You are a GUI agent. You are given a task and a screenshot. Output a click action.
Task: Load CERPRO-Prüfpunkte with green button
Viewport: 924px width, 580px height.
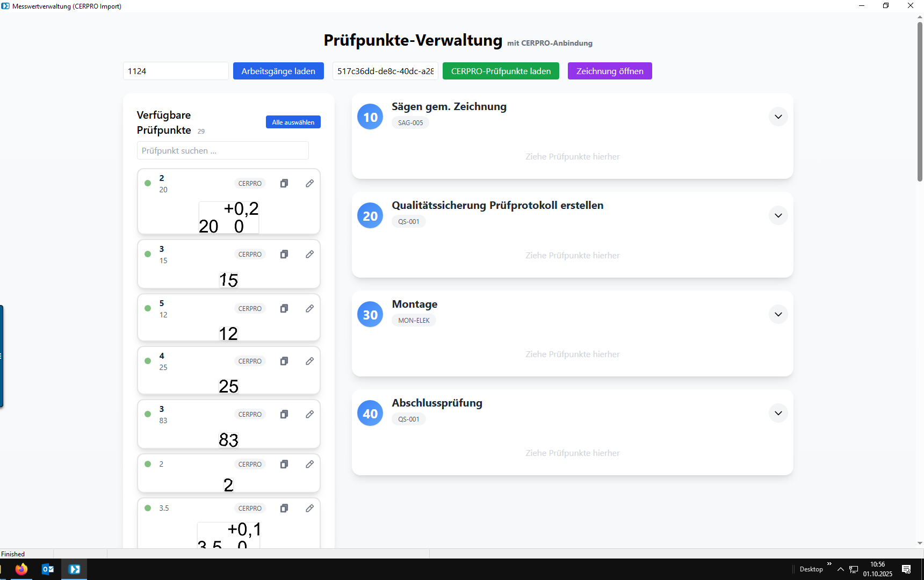501,71
